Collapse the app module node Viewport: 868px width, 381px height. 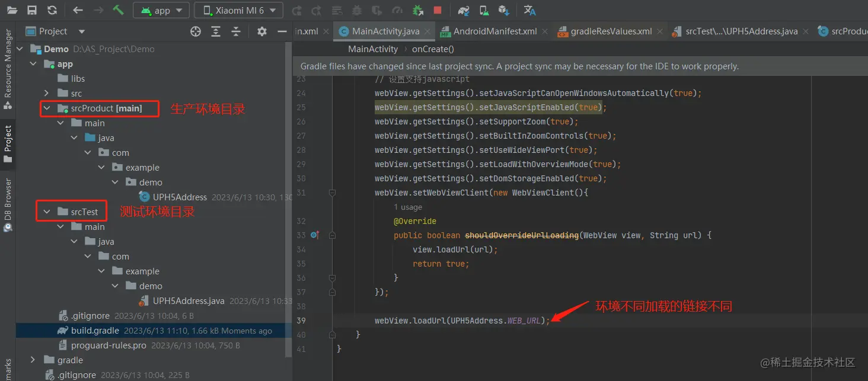(33, 64)
